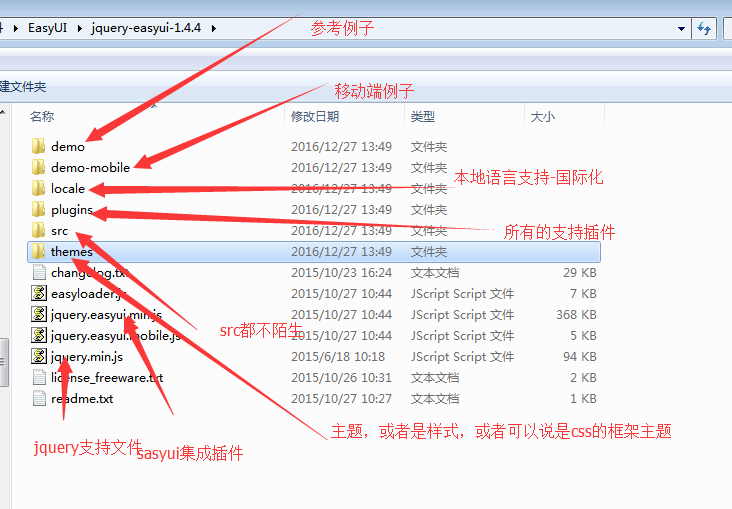Select the jquery.easyui.mobile.js script icon
Screen dimensions: 732x509
pos(39,335)
